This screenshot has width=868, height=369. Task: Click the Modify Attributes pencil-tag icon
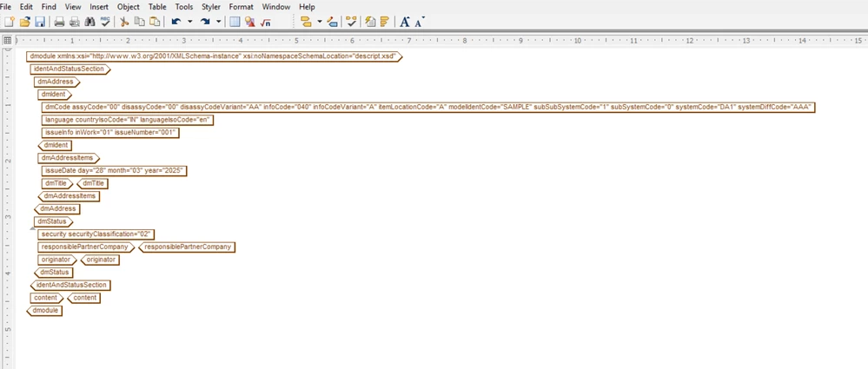point(332,22)
